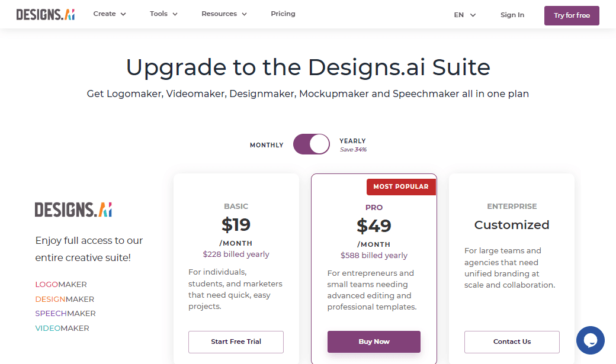Open the LOGOMAKER link
Image resolution: width=616 pixels, height=364 pixels.
tap(61, 284)
